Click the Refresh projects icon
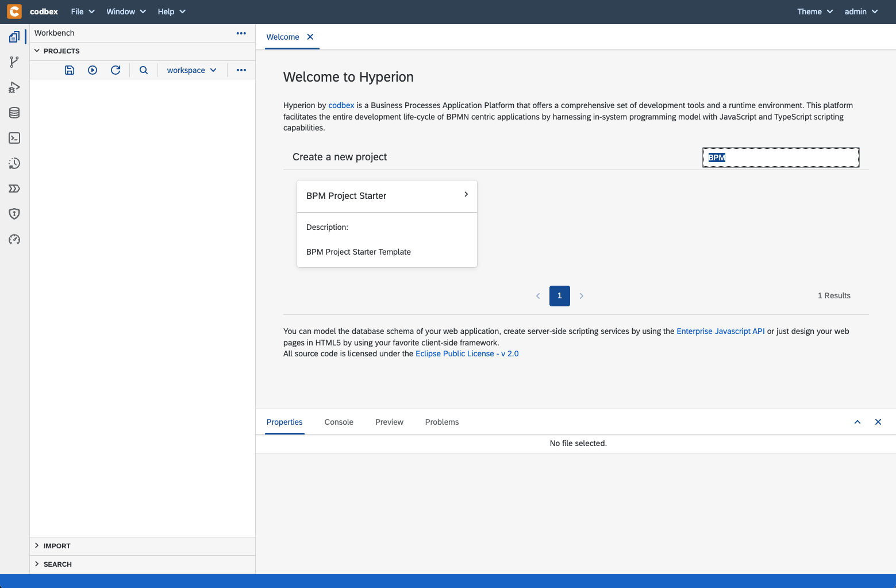 pos(116,70)
